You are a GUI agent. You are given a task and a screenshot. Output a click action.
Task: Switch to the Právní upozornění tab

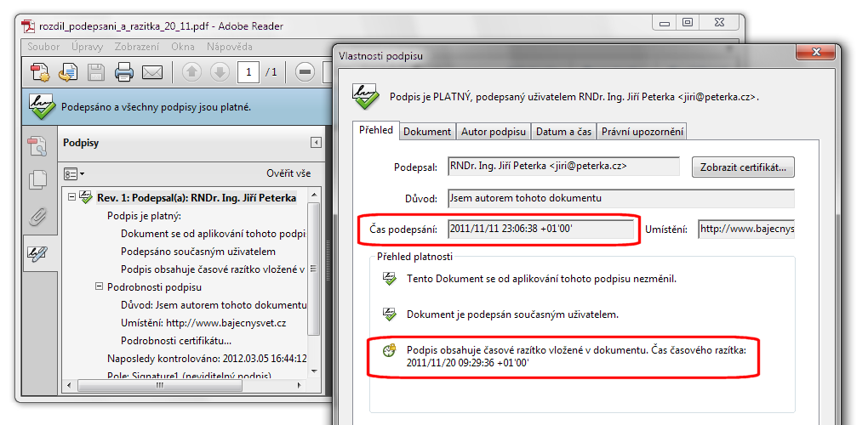[x=642, y=132]
